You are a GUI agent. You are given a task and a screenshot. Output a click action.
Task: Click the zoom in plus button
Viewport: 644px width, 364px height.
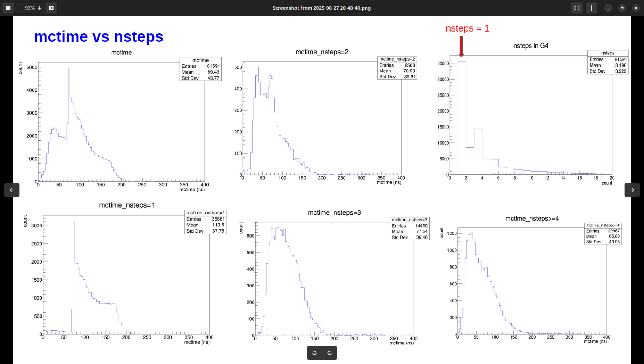click(51, 8)
